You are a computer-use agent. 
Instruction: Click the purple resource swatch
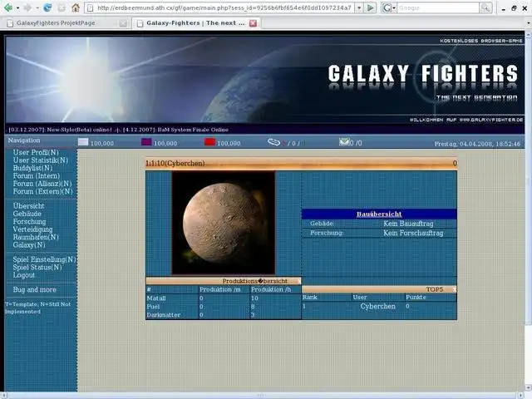[x=146, y=142]
